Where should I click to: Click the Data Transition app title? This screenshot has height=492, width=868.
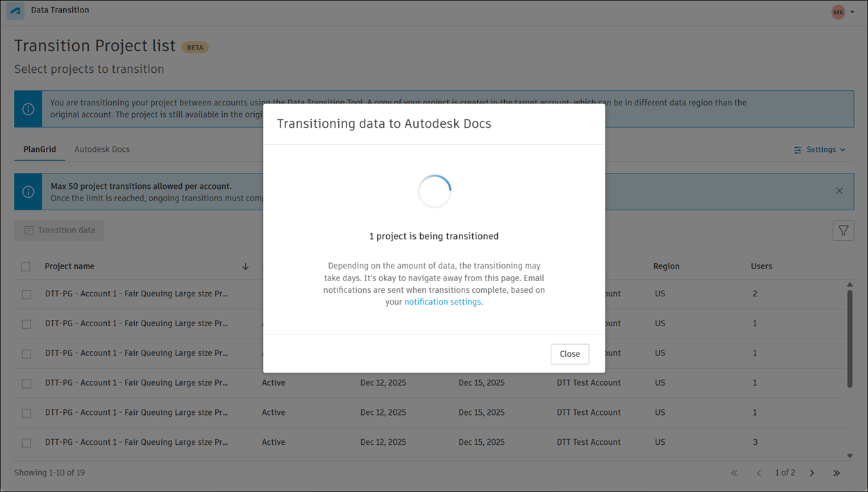point(60,10)
